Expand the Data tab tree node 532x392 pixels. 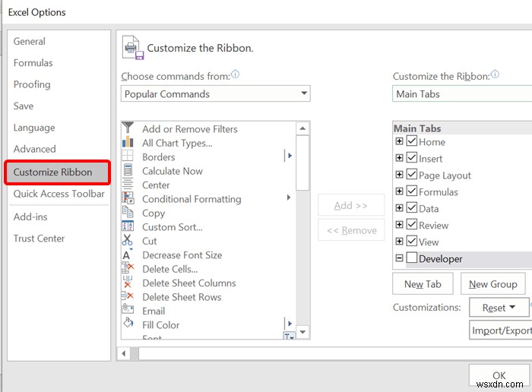399,207
